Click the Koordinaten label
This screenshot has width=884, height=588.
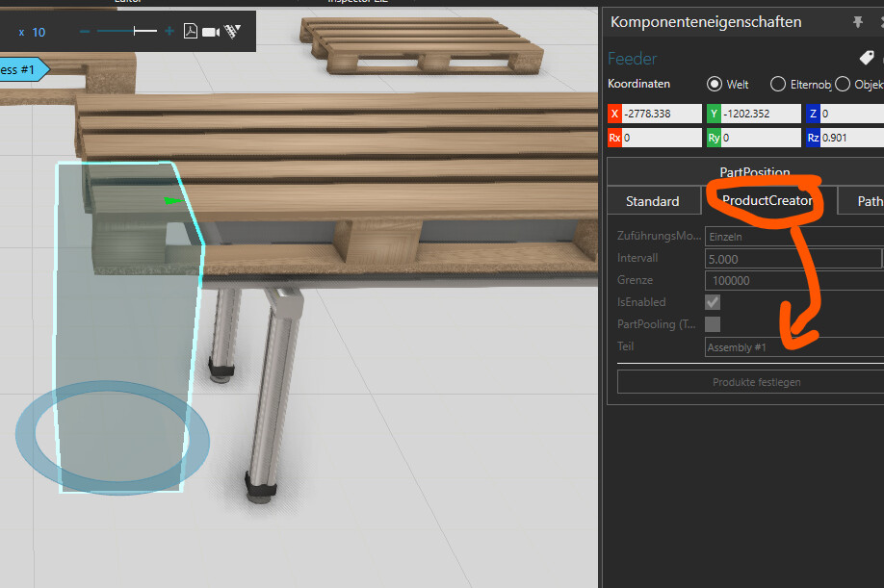pyautogui.click(x=638, y=84)
